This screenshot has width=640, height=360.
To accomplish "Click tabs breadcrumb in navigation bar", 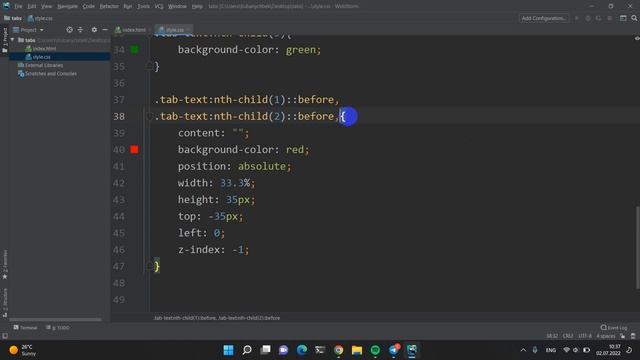I will point(13,18).
